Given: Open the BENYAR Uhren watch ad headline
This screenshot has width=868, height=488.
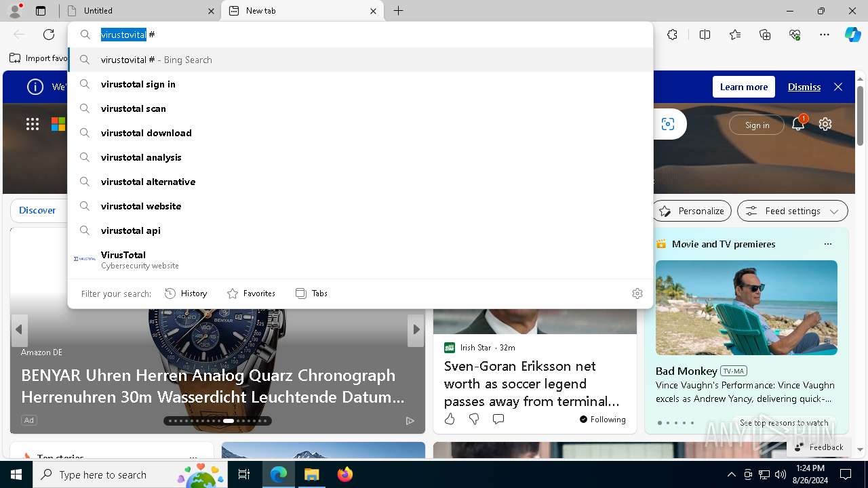Looking at the screenshot, I should click(213, 386).
